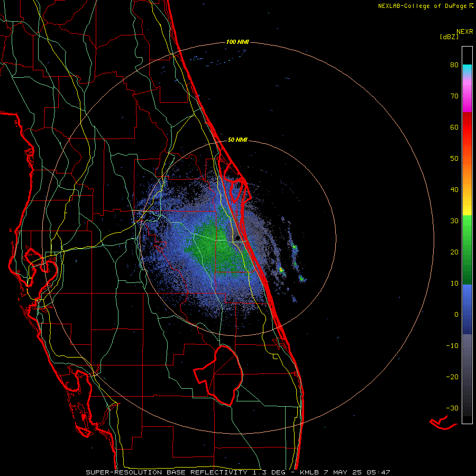
Task: Click the 0 dBZ scale value
Action: (456, 315)
